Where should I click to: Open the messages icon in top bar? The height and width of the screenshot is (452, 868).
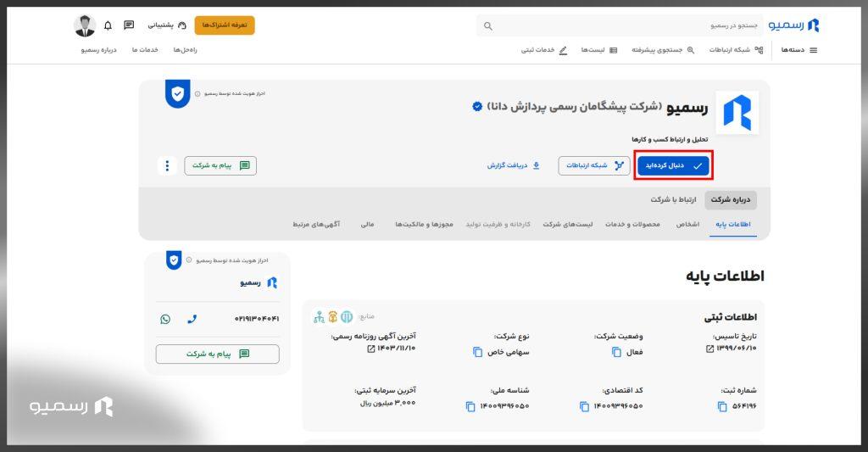pos(129,25)
